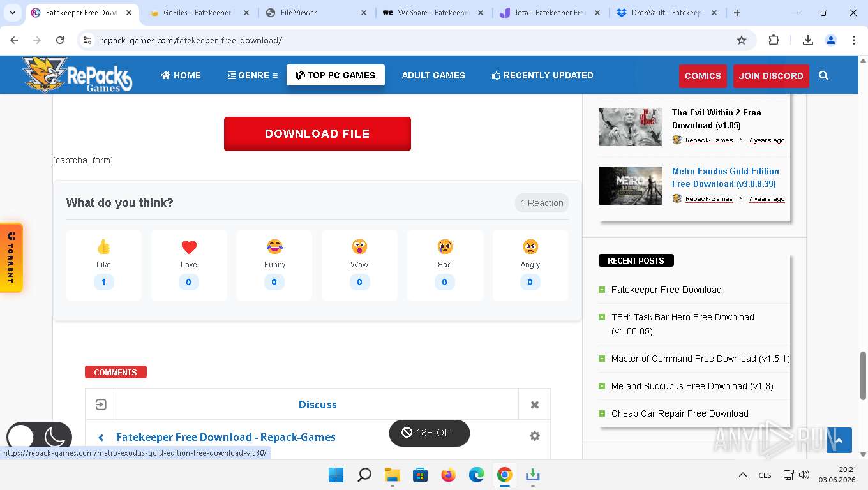The width and height of the screenshot is (868, 490).
Task: Click the Repack Games logo
Action: (77, 75)
